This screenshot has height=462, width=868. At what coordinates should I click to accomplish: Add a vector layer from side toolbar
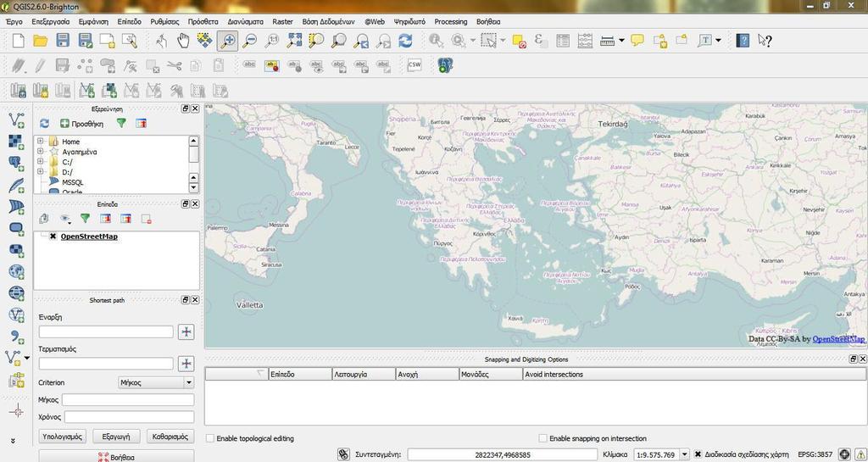coord(17,120)
